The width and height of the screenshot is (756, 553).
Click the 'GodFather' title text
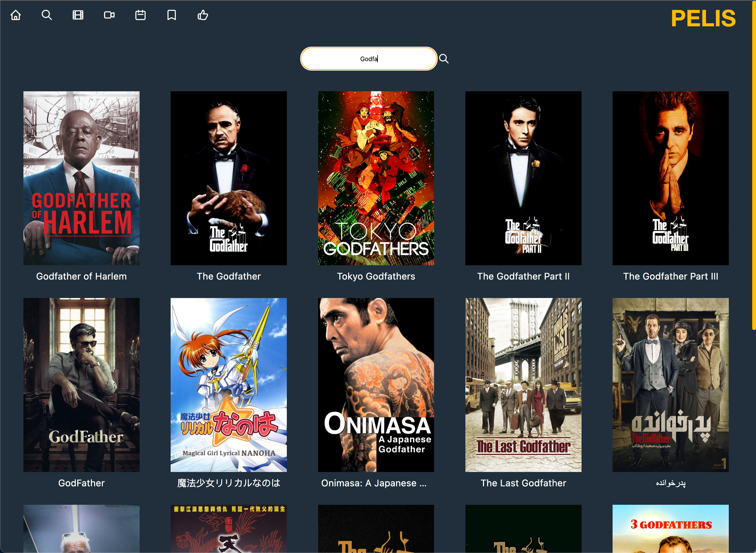coord(81,483)
